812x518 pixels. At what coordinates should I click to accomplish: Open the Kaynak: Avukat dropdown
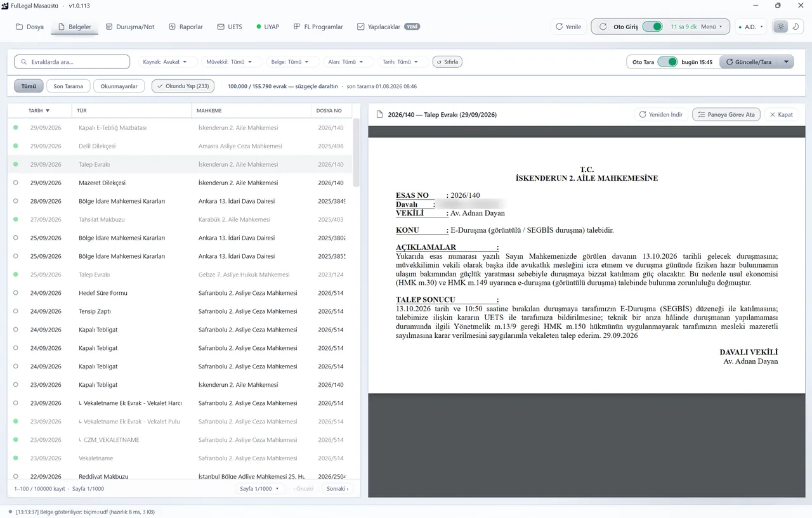pyautogui.click(x=166, y=62)
